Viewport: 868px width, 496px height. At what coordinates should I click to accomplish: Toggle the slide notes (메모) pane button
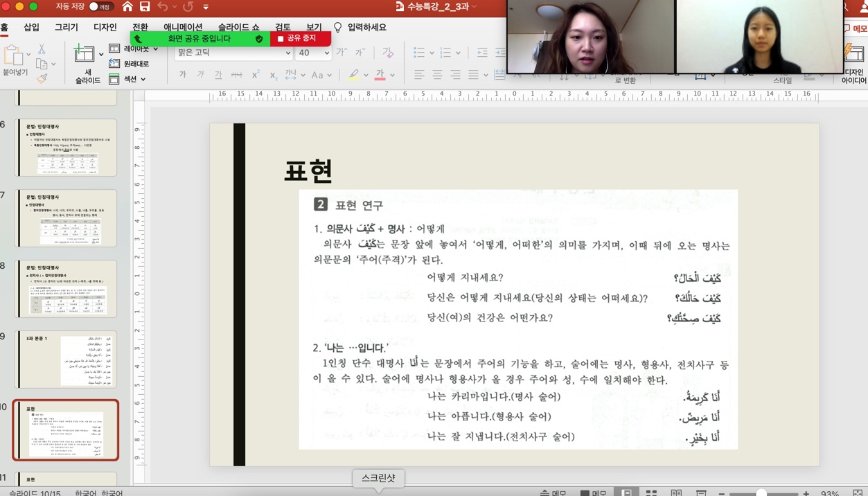(x=554, y=493)
